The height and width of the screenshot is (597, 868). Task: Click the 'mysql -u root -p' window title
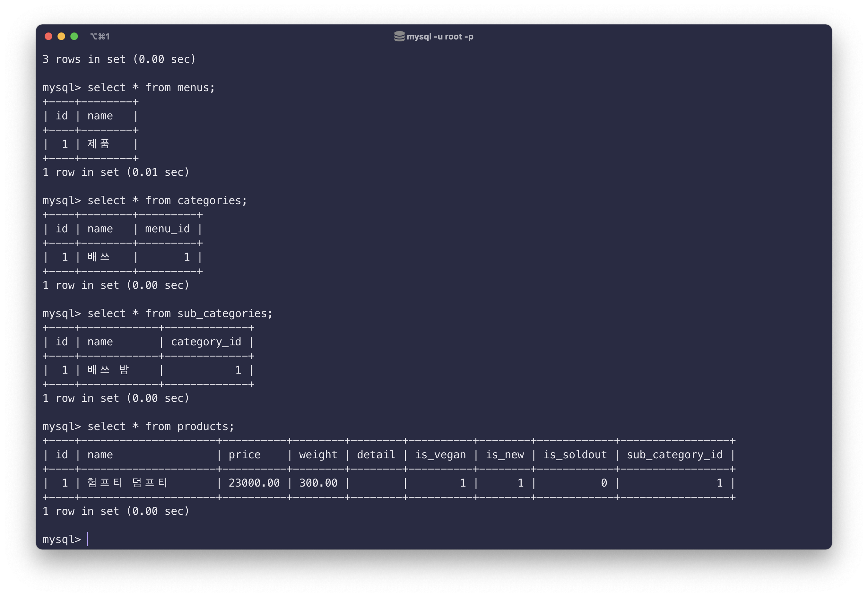click(439, 37)
